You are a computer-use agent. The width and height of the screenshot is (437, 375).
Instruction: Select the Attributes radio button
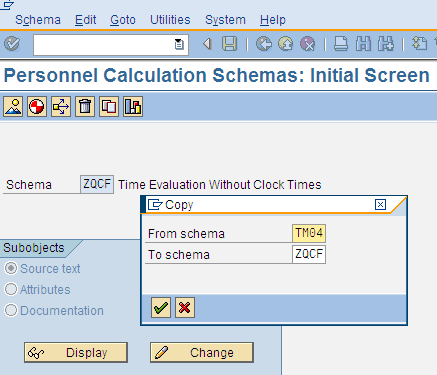[11, 289]
